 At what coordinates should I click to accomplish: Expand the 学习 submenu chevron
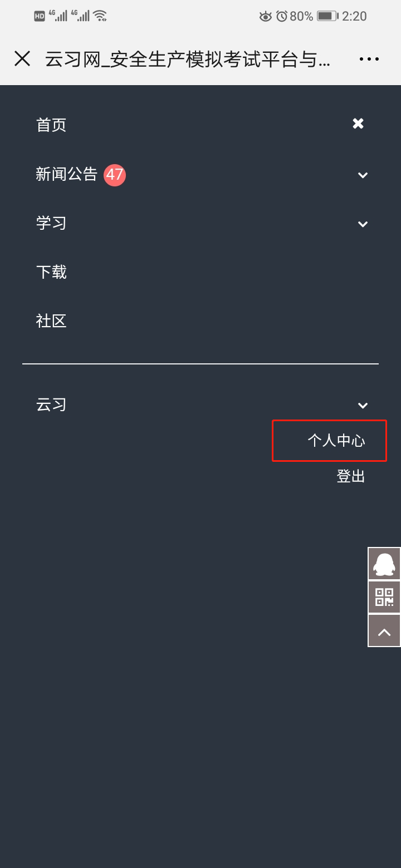pos(363,224)
